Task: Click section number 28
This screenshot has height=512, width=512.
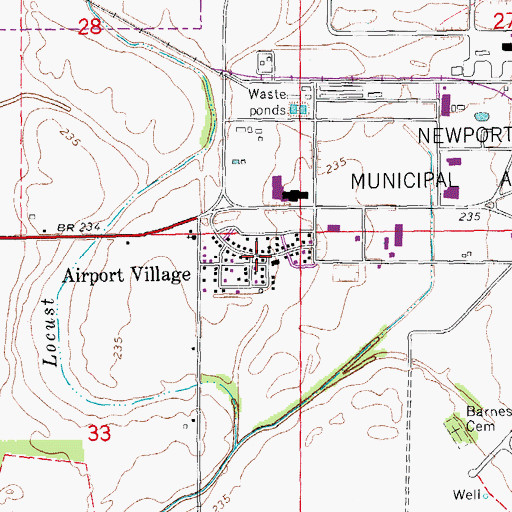Action: (90, 27)
